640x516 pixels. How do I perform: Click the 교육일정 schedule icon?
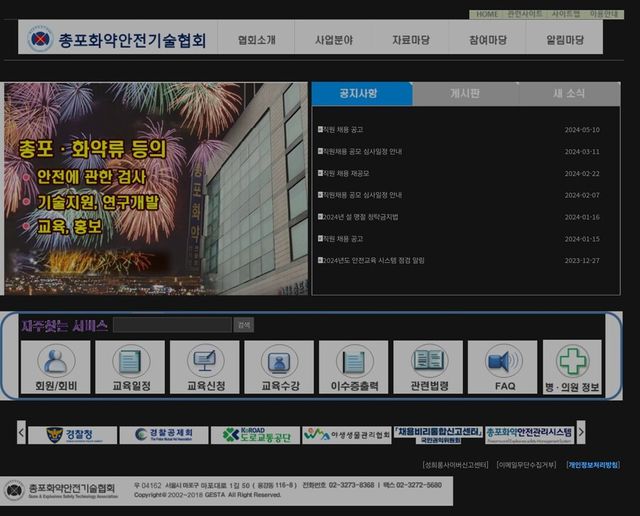(x=130, y=367)
